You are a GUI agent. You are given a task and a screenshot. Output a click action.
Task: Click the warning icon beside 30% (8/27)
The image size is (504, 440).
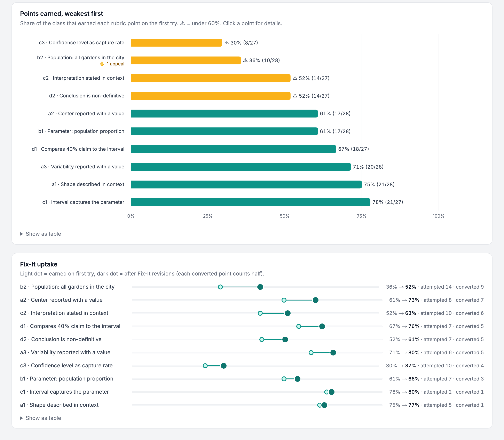click(x=227, y=43)
